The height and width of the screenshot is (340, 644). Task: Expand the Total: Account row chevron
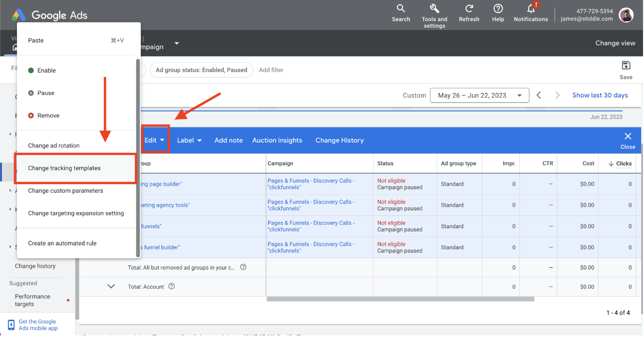111,286
